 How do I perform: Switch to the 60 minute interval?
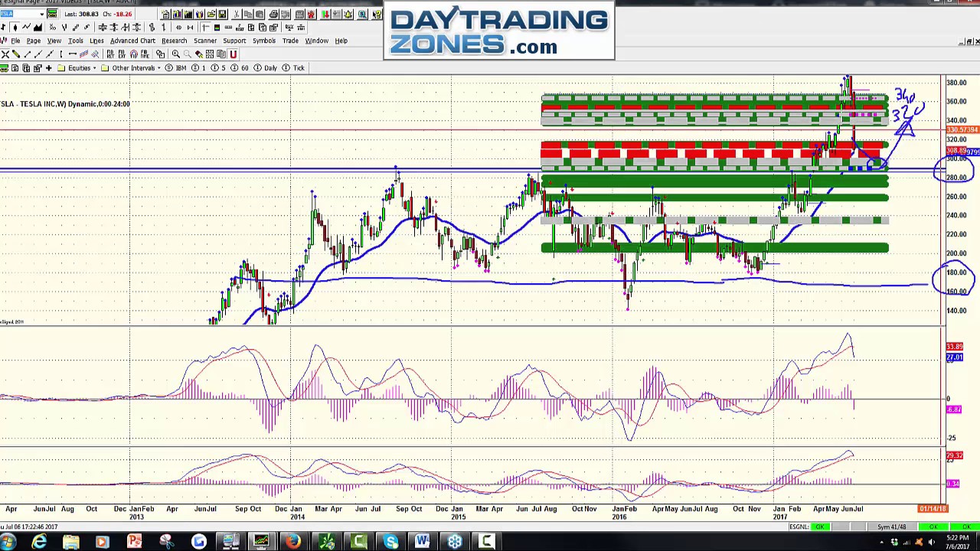point(240,68)
